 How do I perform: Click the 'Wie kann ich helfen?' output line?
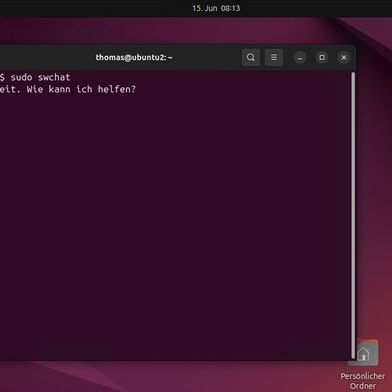coord(81,89)
